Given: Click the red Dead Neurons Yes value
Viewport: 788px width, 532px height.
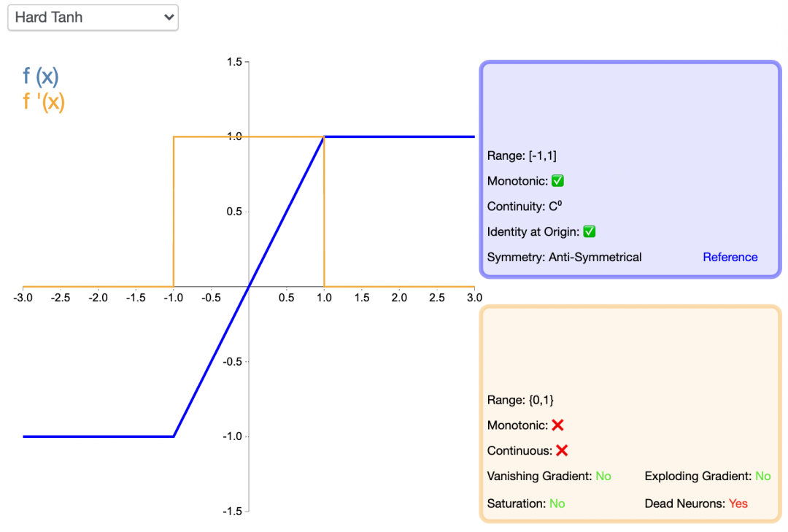Looking at the screenshot, I should pyautogui.click(x=738, y=504).
